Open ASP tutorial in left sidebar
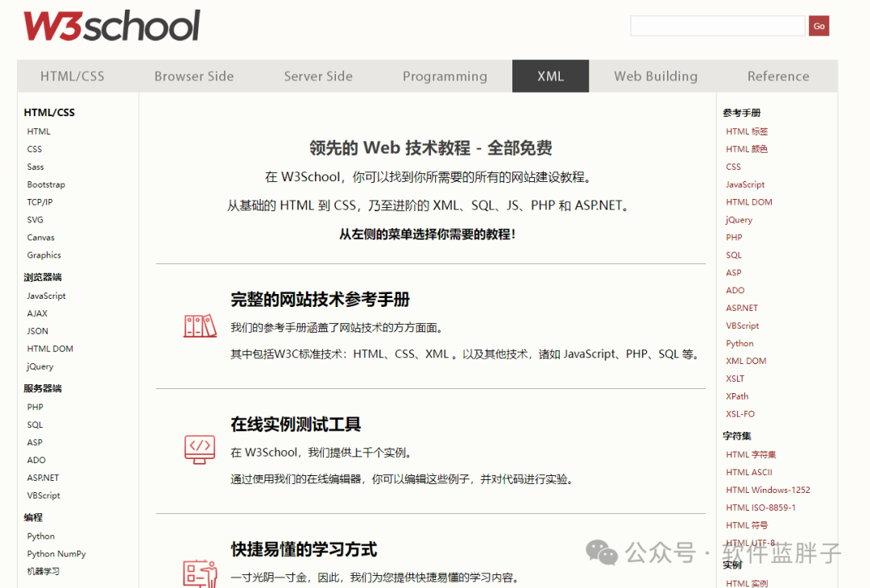 click(35, 443)
